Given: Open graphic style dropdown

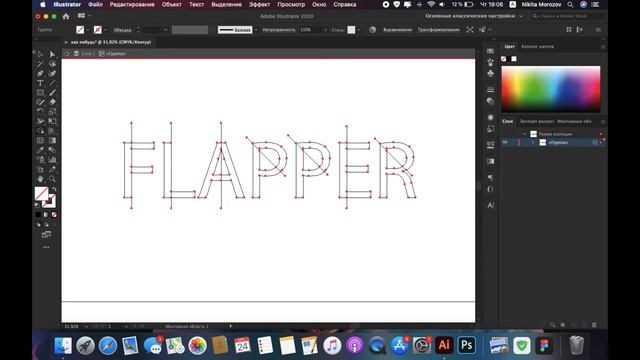Looking at the screenshot, I should 359,30.
